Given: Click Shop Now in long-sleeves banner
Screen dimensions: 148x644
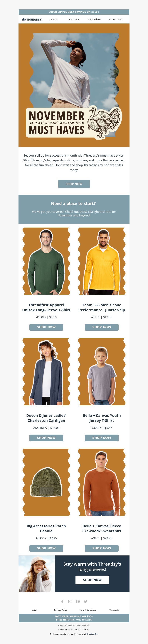Looking at the screenshot, I should point(92,580).
